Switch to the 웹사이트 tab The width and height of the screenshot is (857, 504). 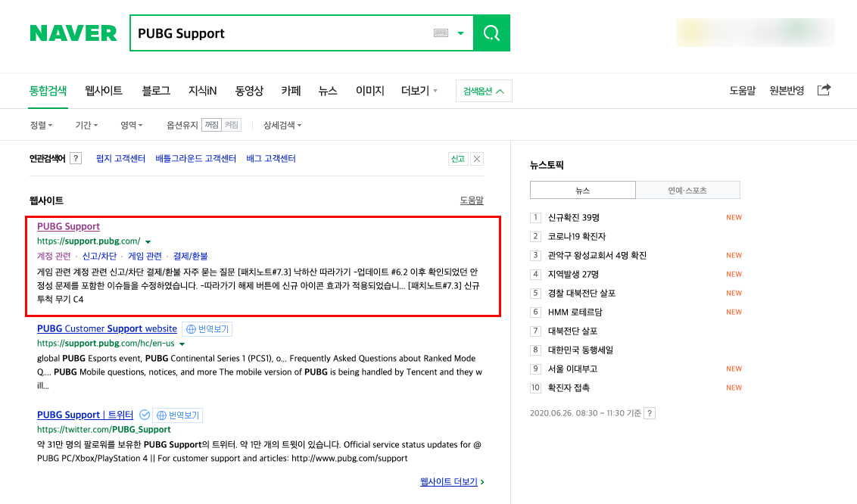coord(103,91)
